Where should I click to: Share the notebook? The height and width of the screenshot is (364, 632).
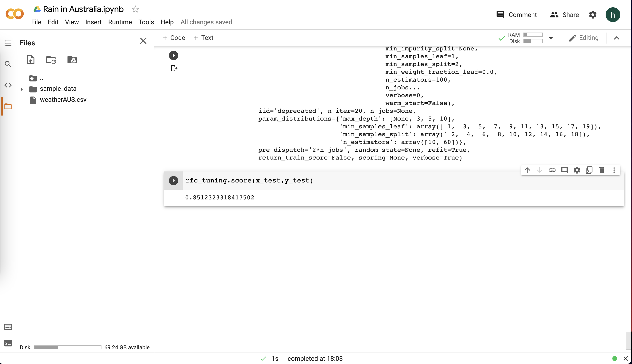(x=565, y=14)
